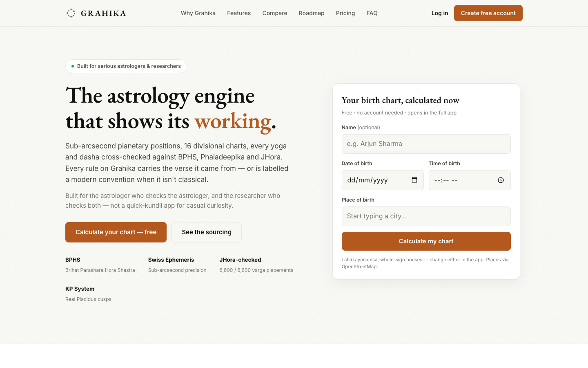The height and width of the screenshot is (368, 588).
Task: Focus the Date of birth field
Action: [383, 180]
